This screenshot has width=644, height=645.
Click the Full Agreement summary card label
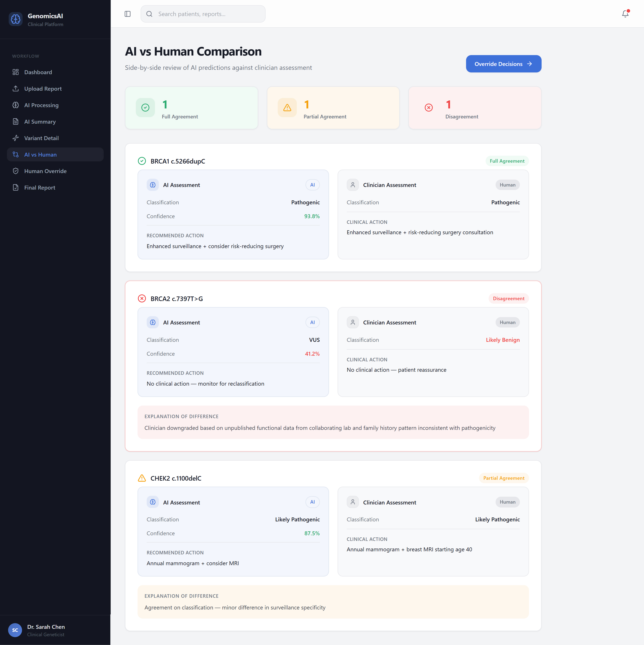pos(180,116)
